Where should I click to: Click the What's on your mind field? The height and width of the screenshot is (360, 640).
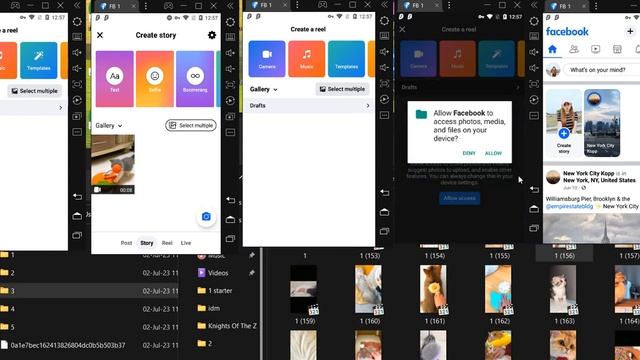pos(602,70)
